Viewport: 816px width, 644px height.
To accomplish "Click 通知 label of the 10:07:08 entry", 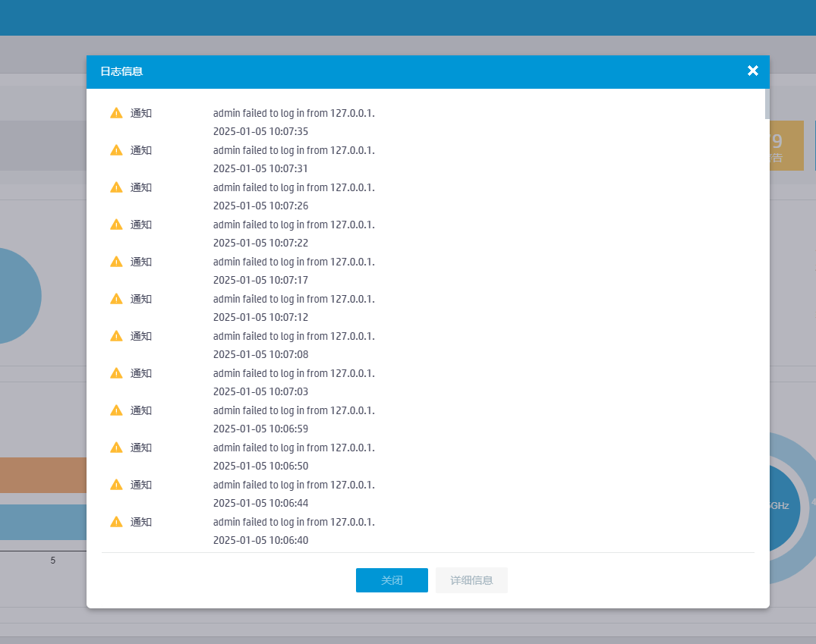I will [x=141, y=336].
